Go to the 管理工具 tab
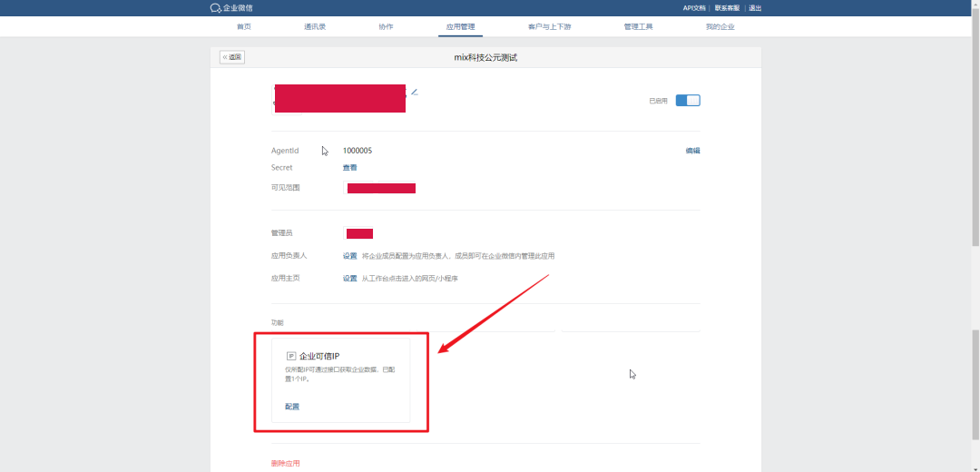 [x=638, y=27]
